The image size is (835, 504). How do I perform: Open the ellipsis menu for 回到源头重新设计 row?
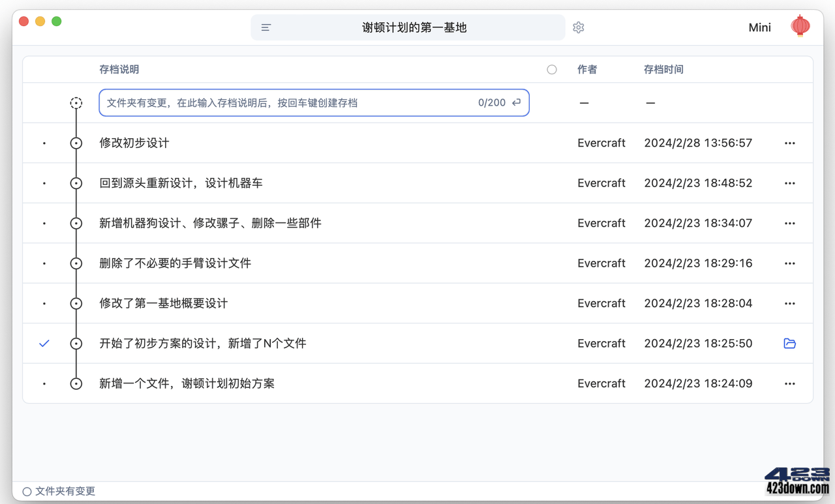789,183
